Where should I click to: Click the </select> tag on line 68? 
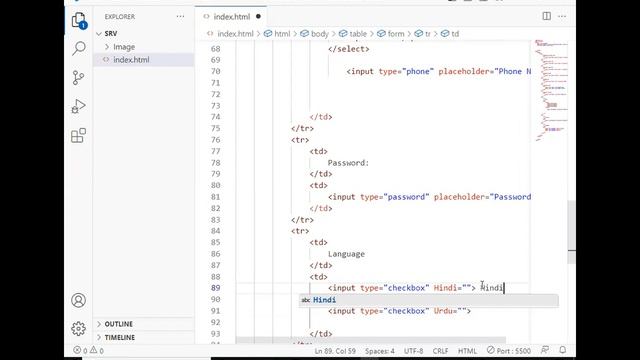(x=349, y=49)
